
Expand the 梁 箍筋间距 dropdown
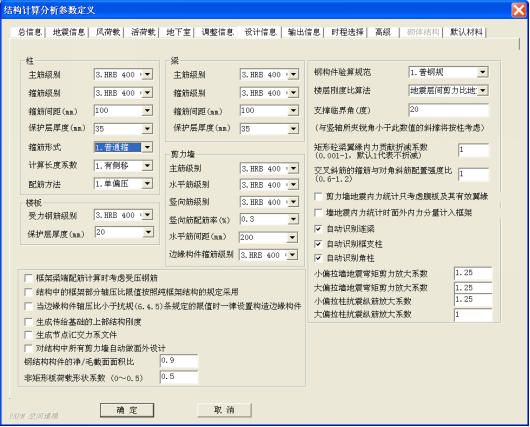293,111
